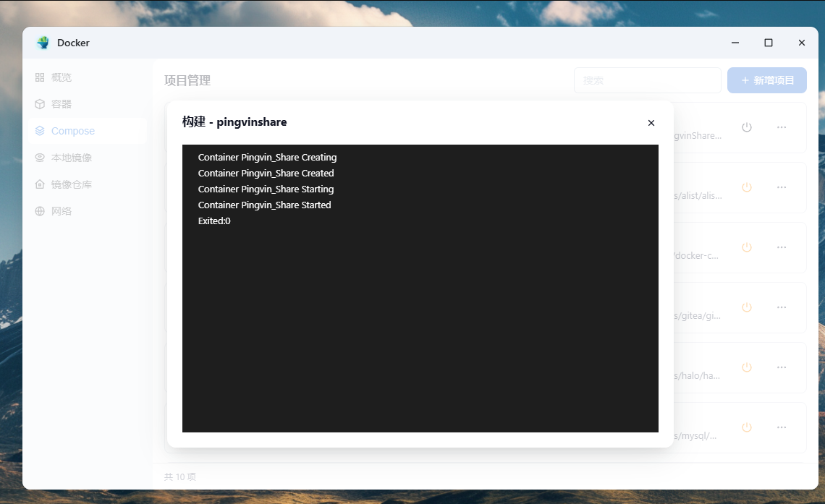825x504 pixels.
Task: Minimize the Docker window
Action: (735, 43)
